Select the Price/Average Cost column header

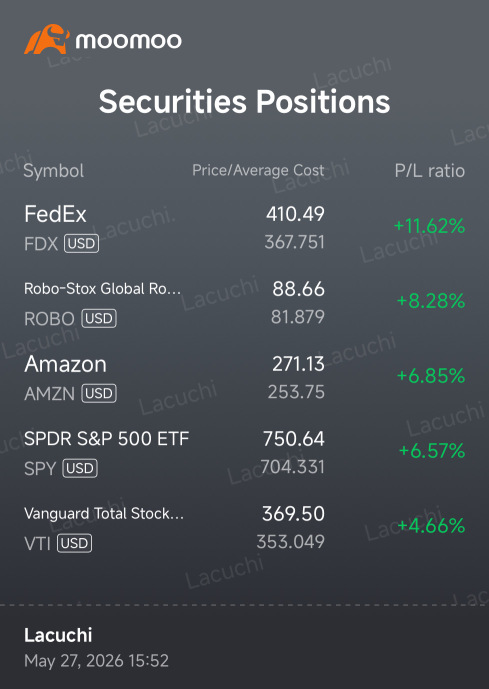click(x=258, y=170)
